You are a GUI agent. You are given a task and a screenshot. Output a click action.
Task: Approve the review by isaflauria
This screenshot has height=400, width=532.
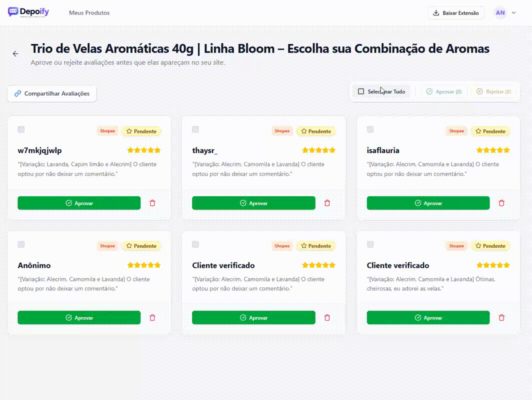click(x=428, y=203)
